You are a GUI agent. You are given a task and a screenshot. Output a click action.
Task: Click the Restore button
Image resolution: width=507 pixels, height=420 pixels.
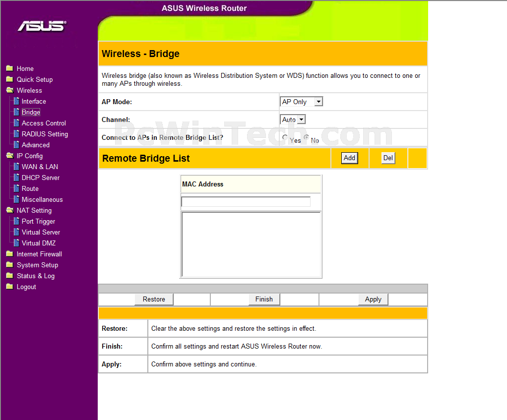[x=154, y=299]
